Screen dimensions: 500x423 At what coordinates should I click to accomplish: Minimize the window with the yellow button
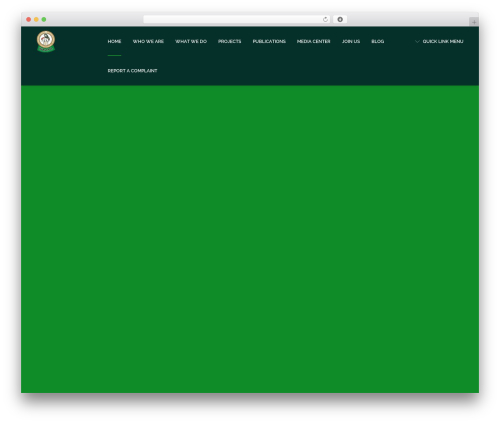[36, 19]
